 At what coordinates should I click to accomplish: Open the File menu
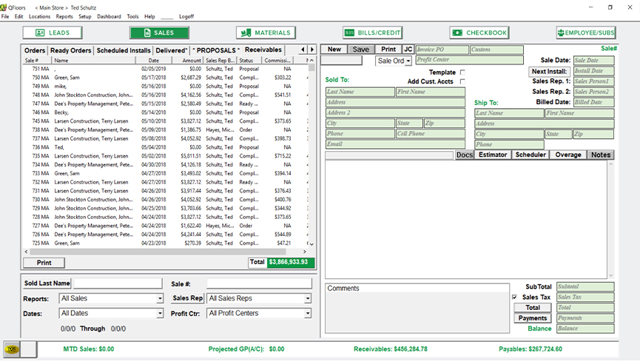point(5,17)
